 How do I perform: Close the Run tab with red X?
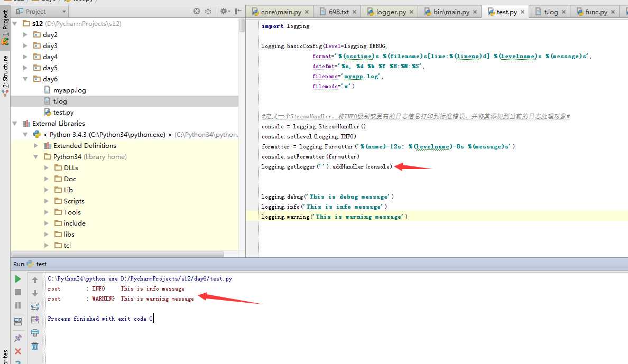18,351
